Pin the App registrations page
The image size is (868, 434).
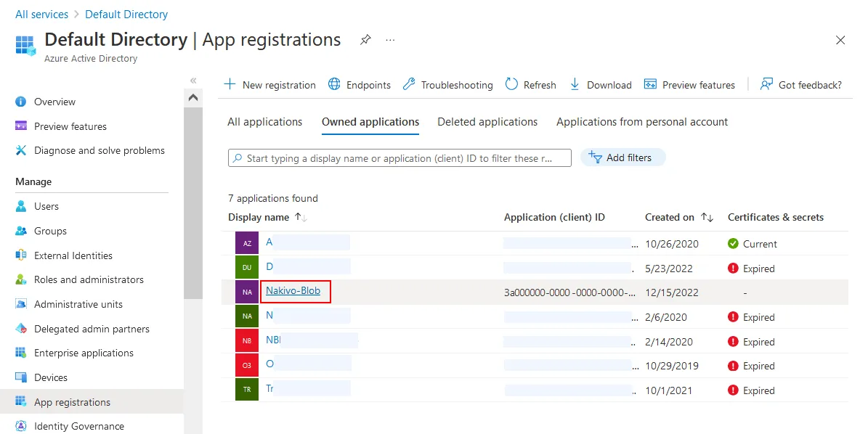pyautogui.click(x=365, y=40)
